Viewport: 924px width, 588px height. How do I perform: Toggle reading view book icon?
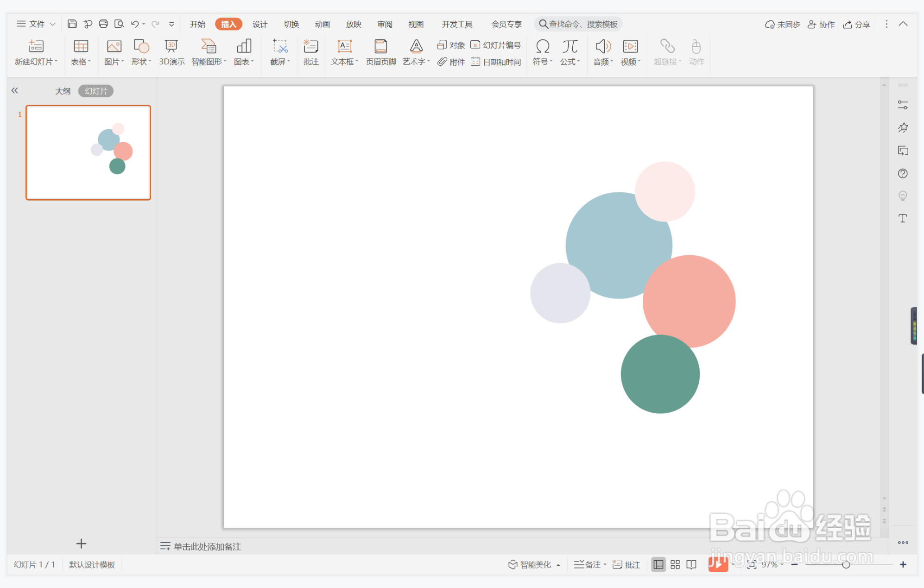click(691, 564)
